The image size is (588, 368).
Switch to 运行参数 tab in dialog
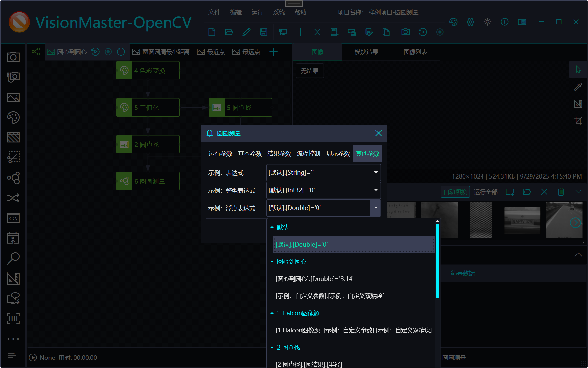click(x=220, y=154)
